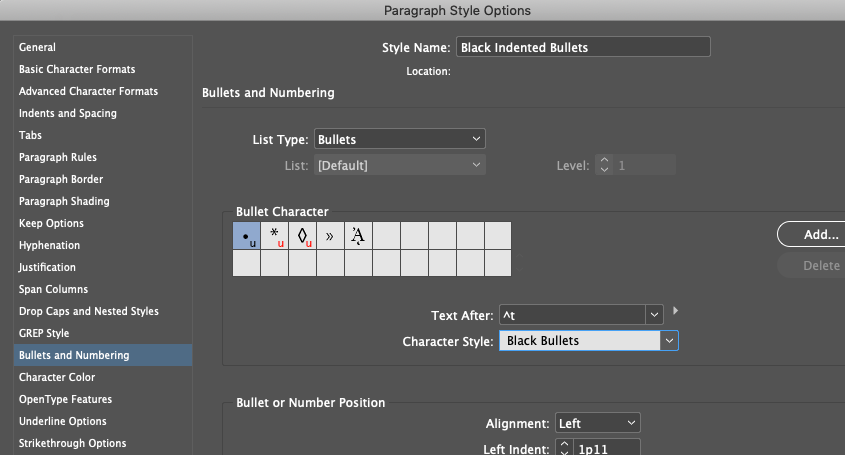Click into the Left Indent value field

[607, 447]
